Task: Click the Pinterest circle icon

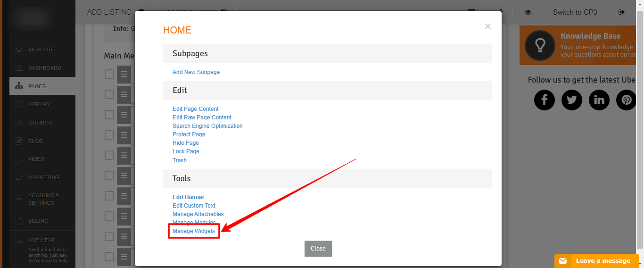Action: click(x=626, y=100)
